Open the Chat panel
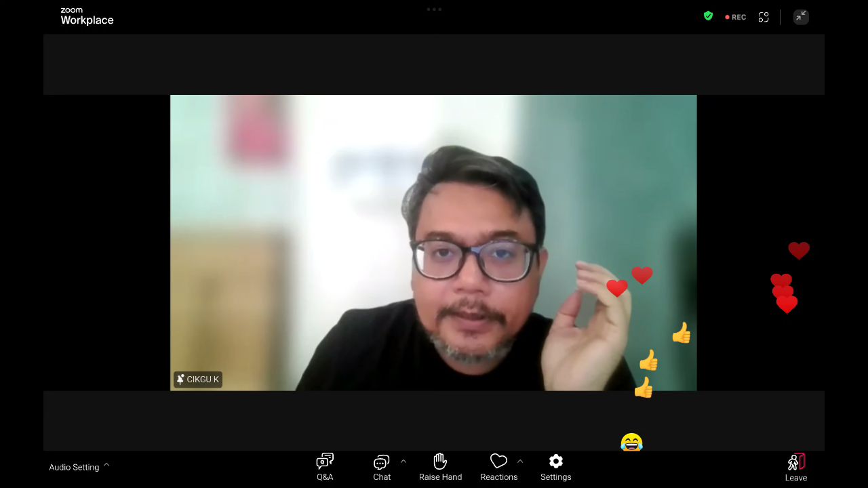868x488 pixels. tap(382, 467)
